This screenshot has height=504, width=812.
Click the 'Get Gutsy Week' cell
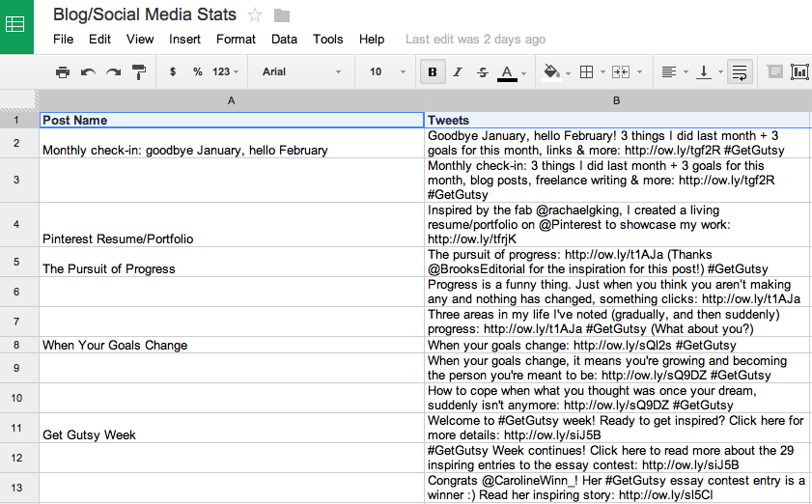232,428
